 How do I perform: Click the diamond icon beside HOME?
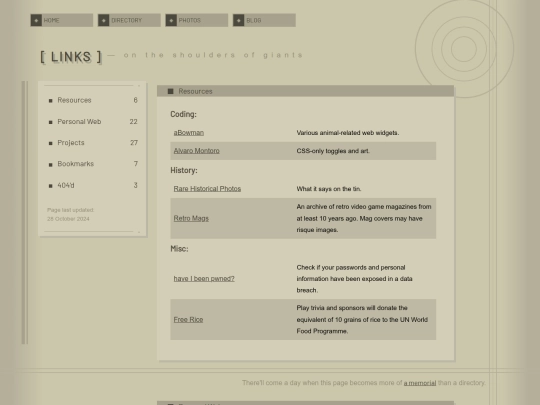tap(36, 20)
